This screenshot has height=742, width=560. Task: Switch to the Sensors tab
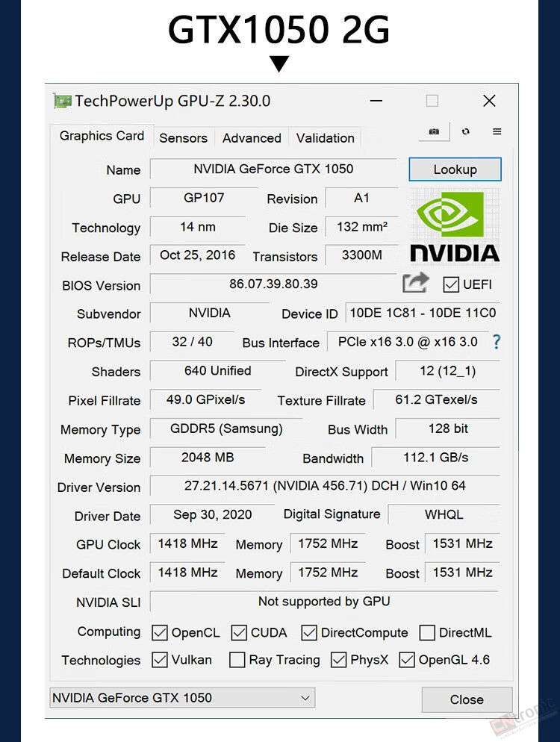click(183, 138)
